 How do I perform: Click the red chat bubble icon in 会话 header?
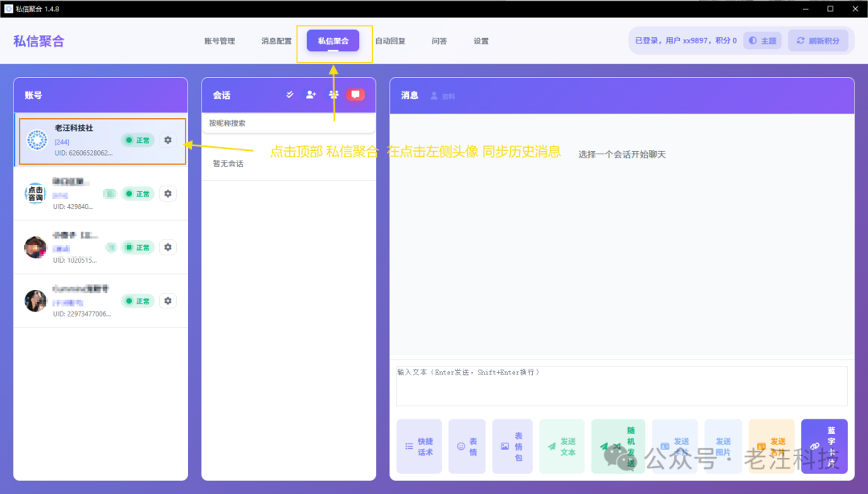(355, 95)
